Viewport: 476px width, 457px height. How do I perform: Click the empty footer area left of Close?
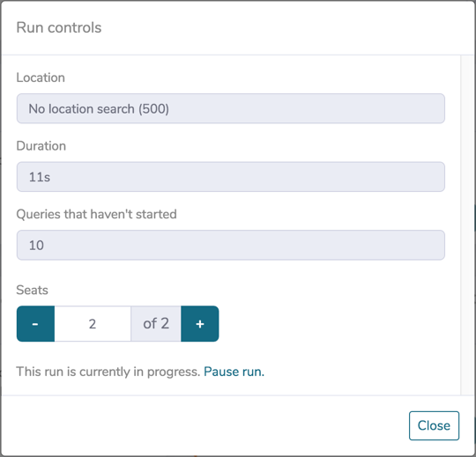pyautogui.click(x=204, y=425)
